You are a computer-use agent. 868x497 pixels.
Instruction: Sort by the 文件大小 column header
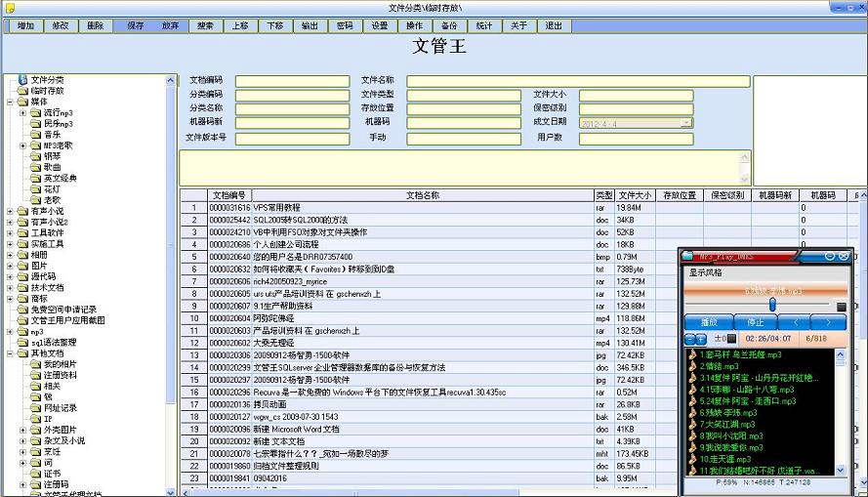pyautogui.click(x=635, y=195)
